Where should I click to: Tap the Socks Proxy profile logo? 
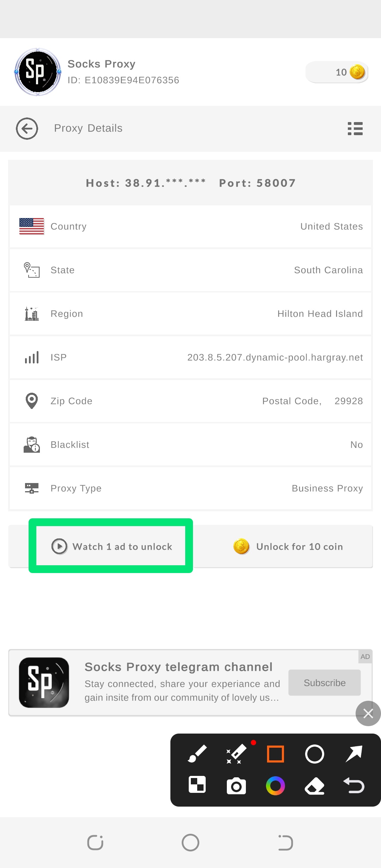tap(38, 72)
